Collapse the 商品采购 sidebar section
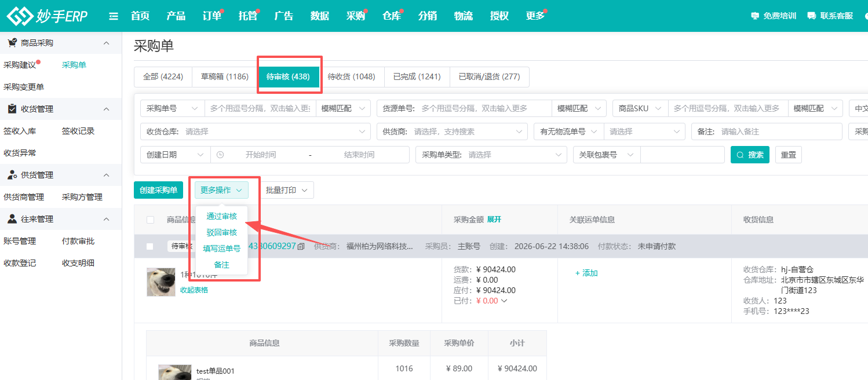The height and width of the screenshot is (380, 868). click(x=106, y=43)
